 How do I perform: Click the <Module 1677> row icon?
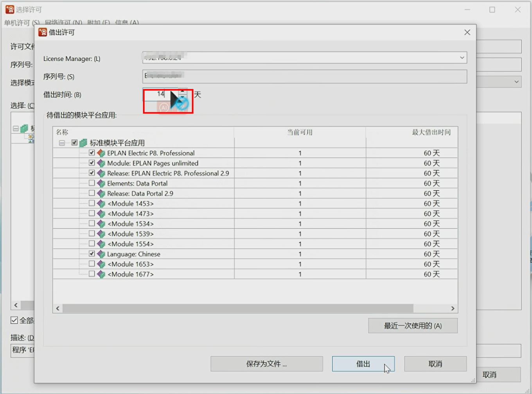coord(101,275)
